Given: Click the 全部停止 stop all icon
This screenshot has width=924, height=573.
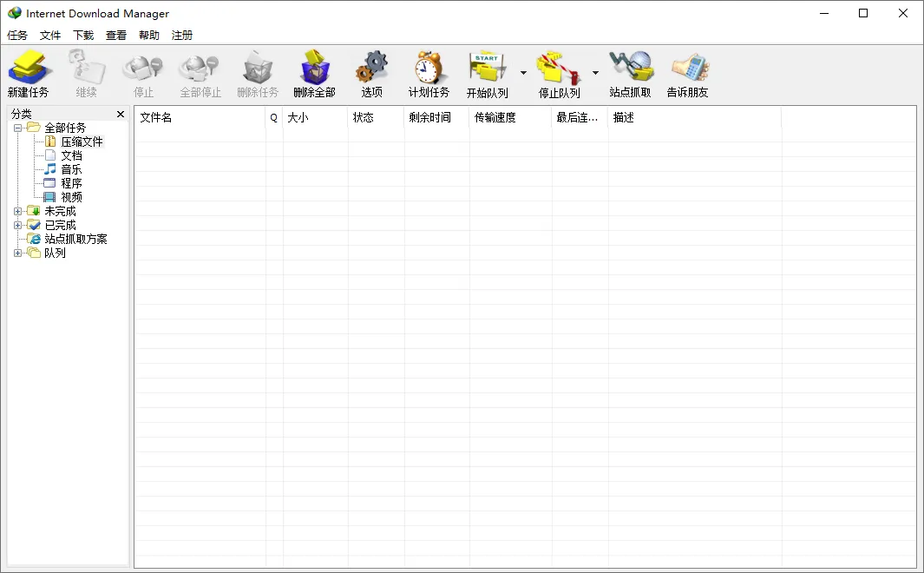Looking at the screenshot, I should tap(200, 67).
